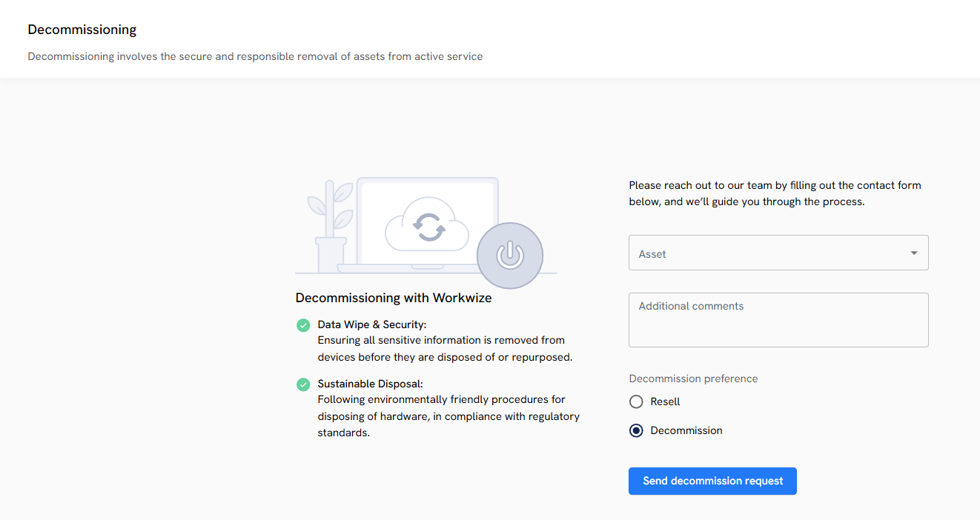This screenshot has width=980, height=520.
Task: Click green checkmark beside Data Wipe & Security
Action: (x=303, y=325)
